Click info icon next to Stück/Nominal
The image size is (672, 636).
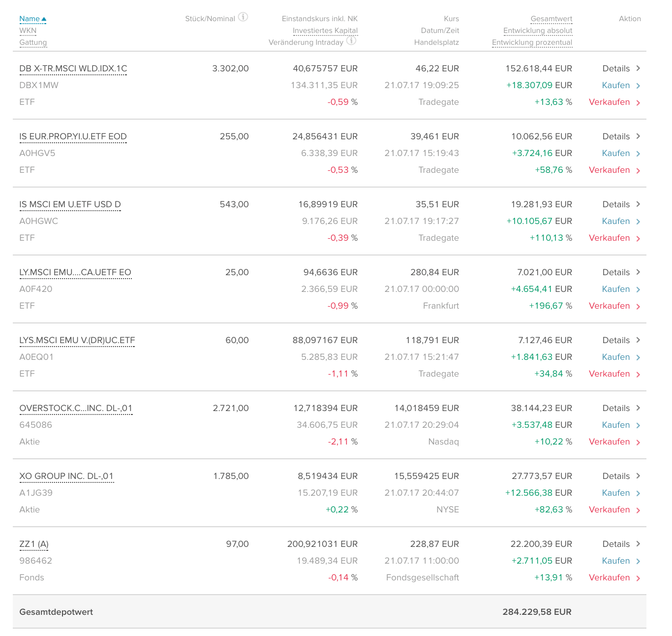243,17
